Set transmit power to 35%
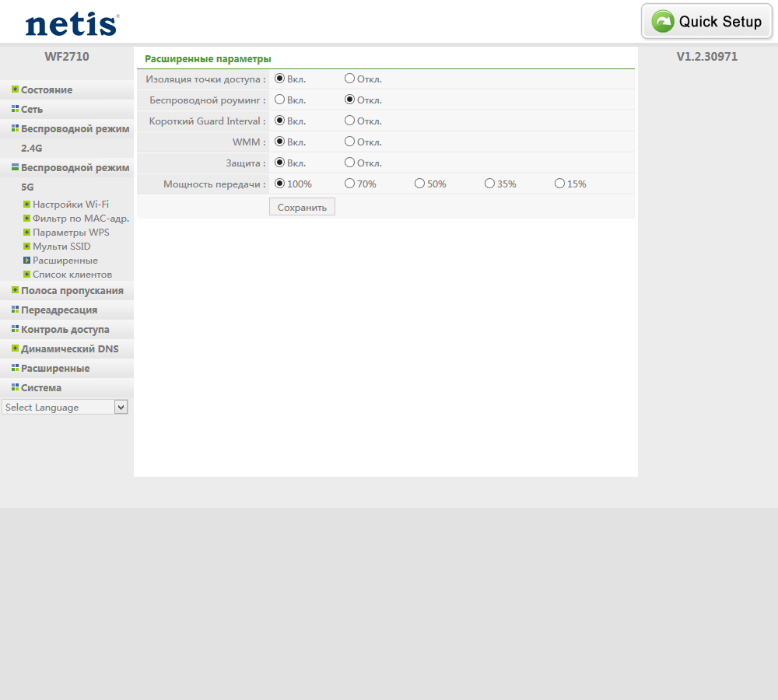Image resolution: width=778 pixels, height=700 pixels. click(489, 184)
